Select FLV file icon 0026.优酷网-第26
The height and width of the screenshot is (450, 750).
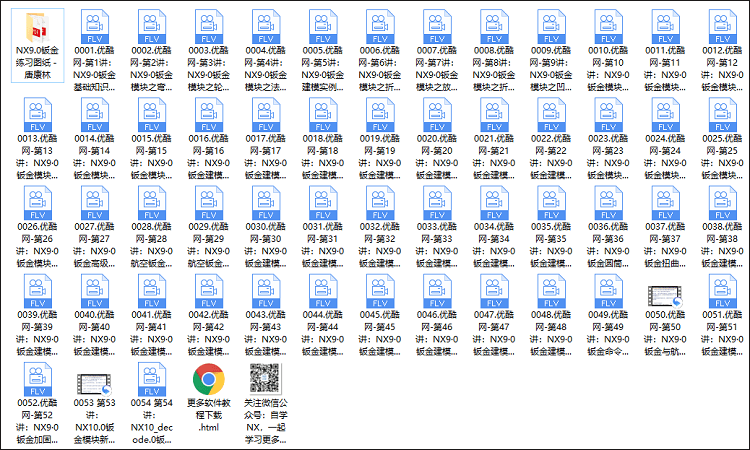pyautogui.click(x=37, y=203)
